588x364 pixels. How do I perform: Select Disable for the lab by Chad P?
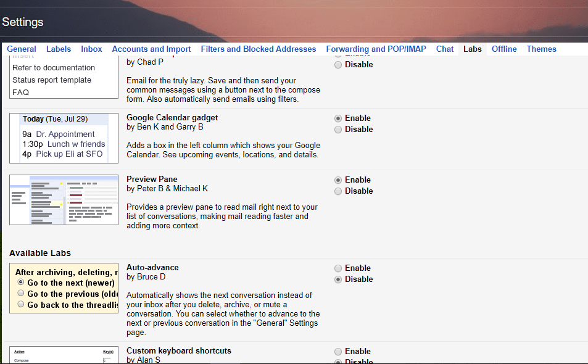click(338, 65)
